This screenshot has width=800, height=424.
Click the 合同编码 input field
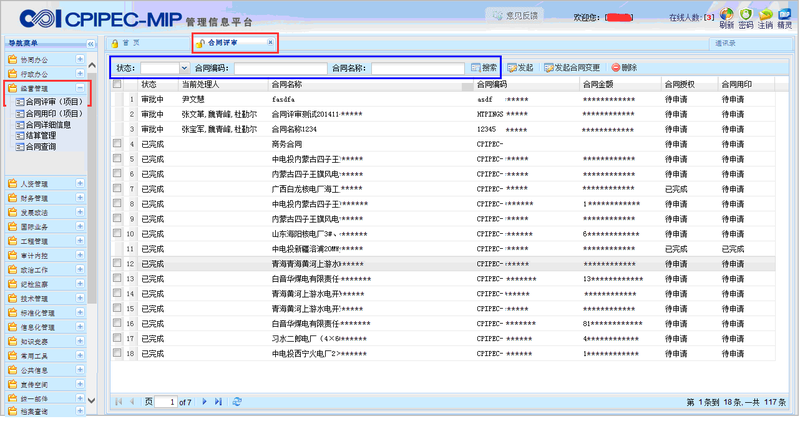pos(281,68)
